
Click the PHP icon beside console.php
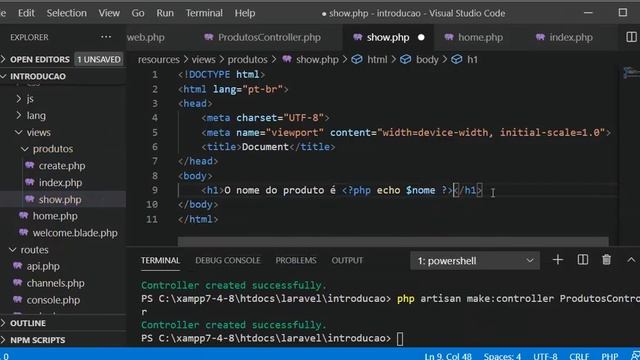point(18,300)
